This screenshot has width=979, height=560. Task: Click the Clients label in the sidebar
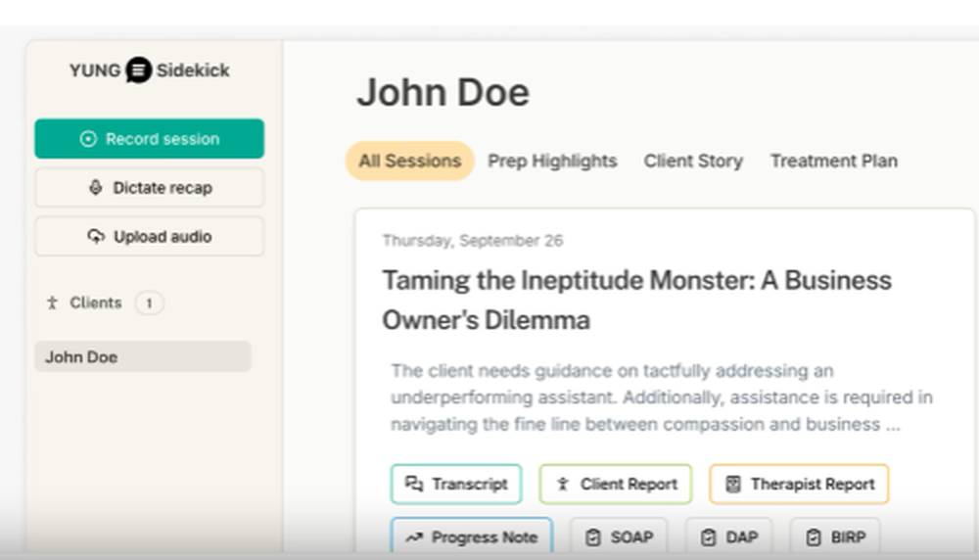coord(96,303)
